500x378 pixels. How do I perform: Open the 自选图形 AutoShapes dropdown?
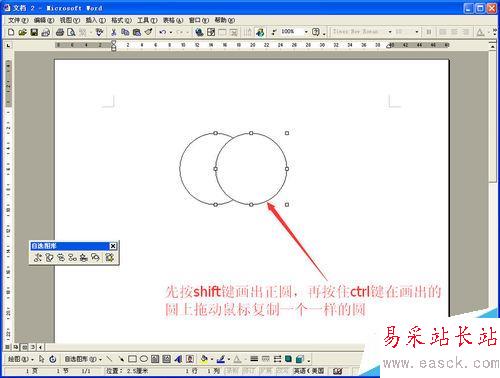click(83, 359)
